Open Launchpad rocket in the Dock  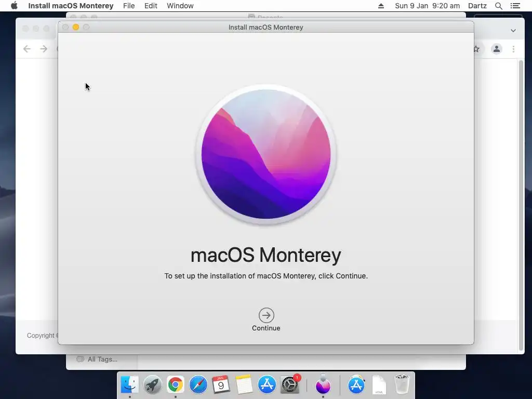click(153, 384)
